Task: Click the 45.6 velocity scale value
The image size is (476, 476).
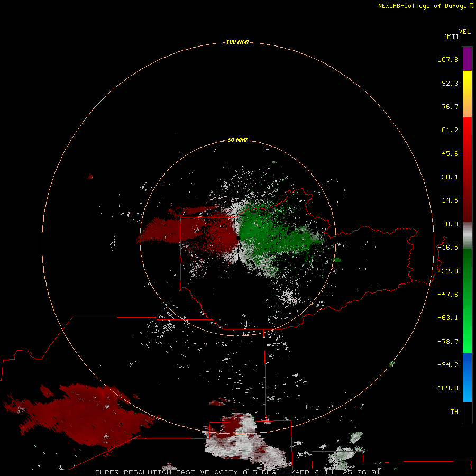Action: coord(450,153)
